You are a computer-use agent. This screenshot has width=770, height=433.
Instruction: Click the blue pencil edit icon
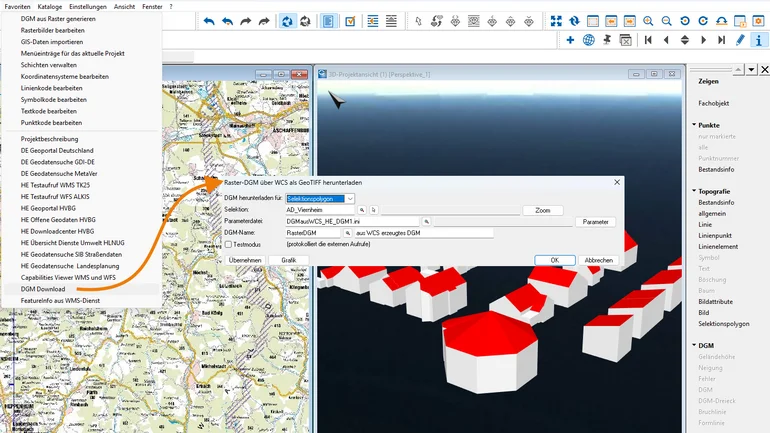pos(740,40)
